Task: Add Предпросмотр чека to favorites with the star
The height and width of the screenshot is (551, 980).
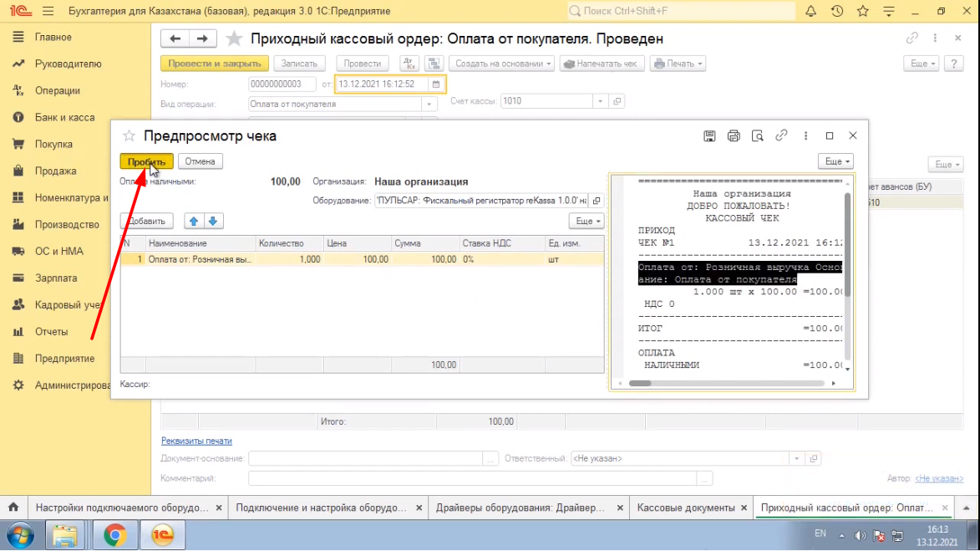Action: [129, 135]
